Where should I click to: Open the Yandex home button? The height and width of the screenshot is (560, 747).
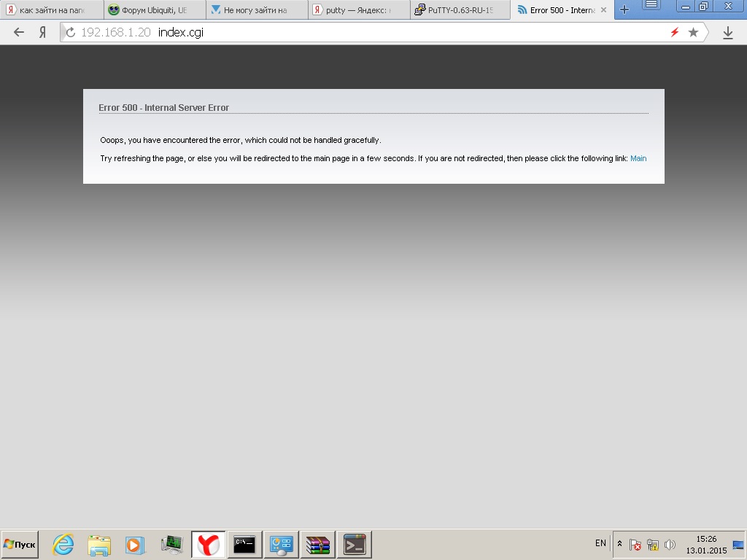pyautogui.click(x=42, y=32)
